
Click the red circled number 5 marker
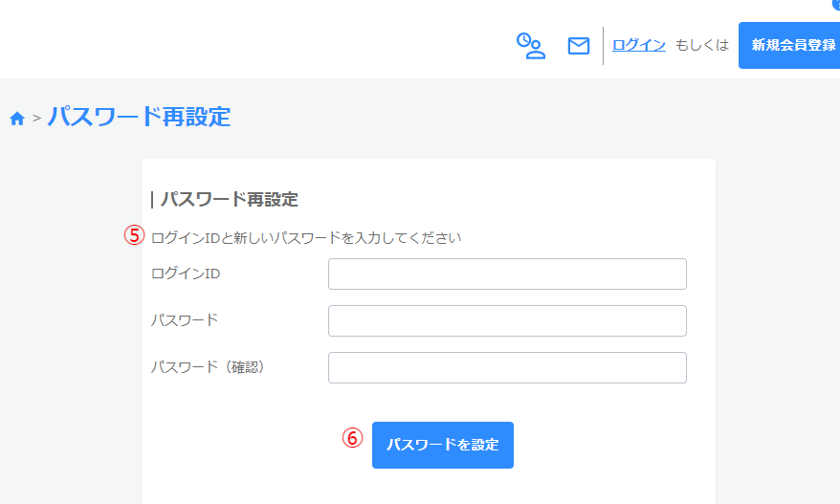coord(135,235)
